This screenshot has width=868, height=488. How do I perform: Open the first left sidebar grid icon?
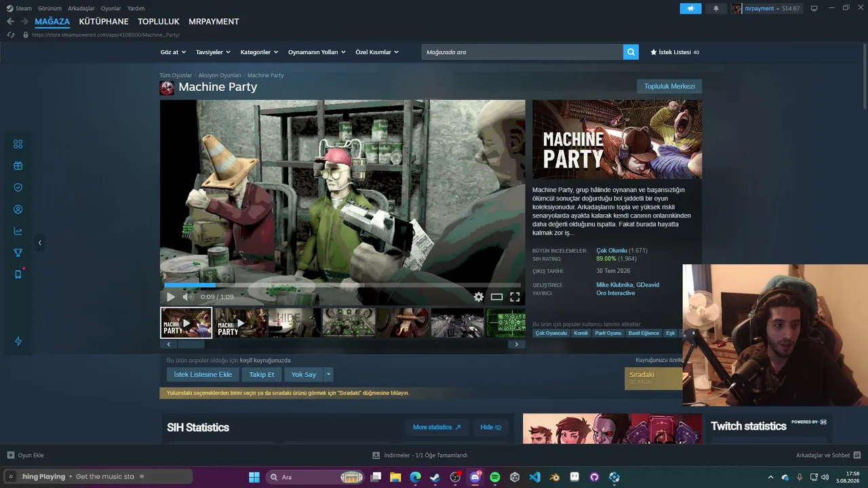(18, 144)
